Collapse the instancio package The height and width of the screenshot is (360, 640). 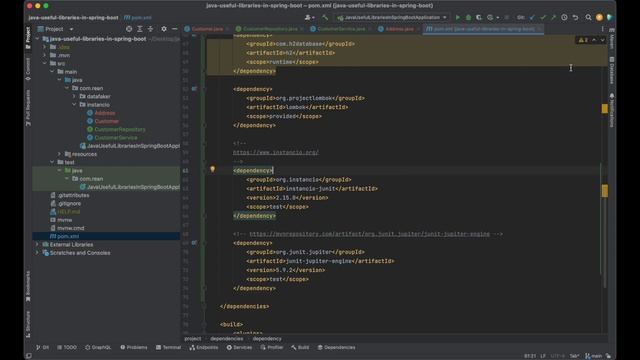(x=74, y=104)
